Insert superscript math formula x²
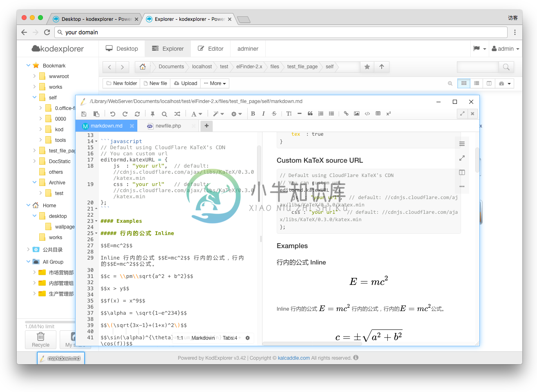 coord(389,114)
